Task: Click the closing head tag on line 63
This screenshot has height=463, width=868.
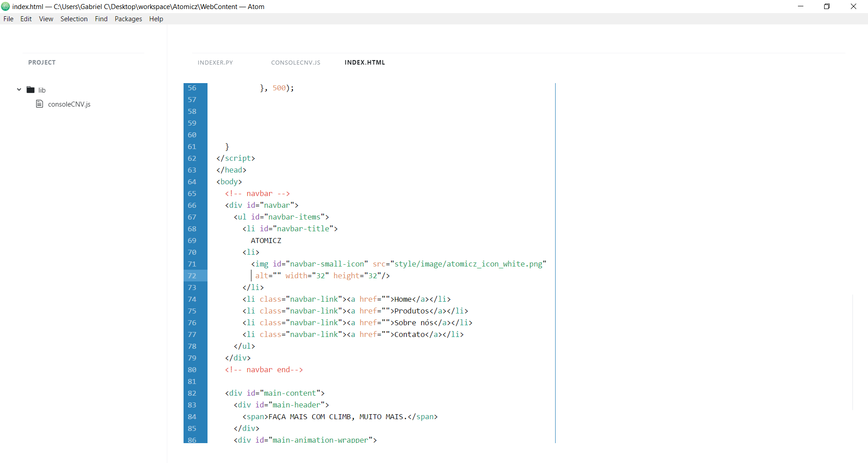Action: (231, 170)
